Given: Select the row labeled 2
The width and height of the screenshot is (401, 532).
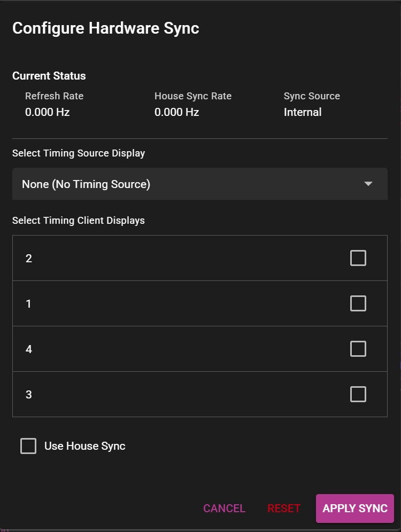Looking at the screenshot, I should coord(160,257).
